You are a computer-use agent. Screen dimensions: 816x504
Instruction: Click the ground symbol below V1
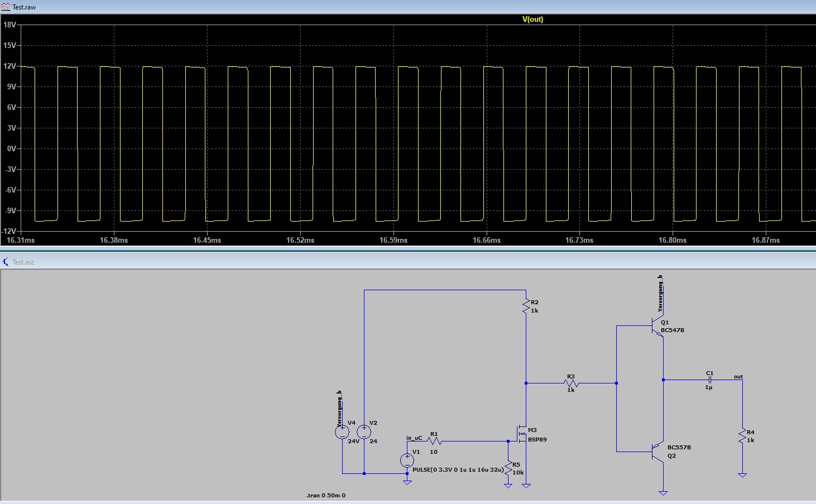tap(407, 481)
